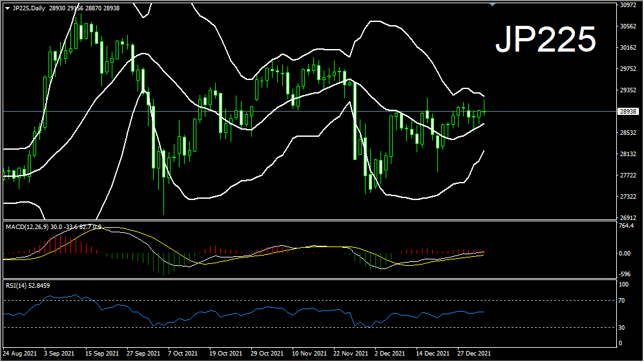Select the large JP225 text label
Screen dimensions: 644x362
click(545, 41)
